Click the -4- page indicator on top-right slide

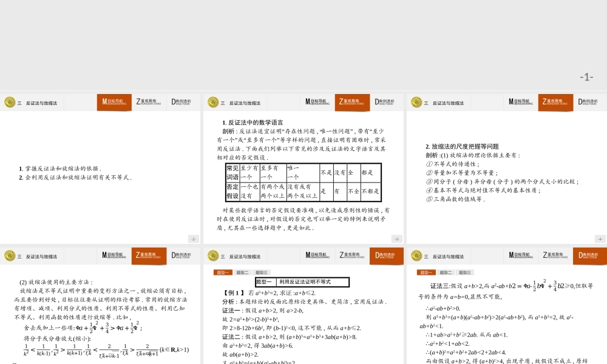pyautogui.click(x=599, y=238)
